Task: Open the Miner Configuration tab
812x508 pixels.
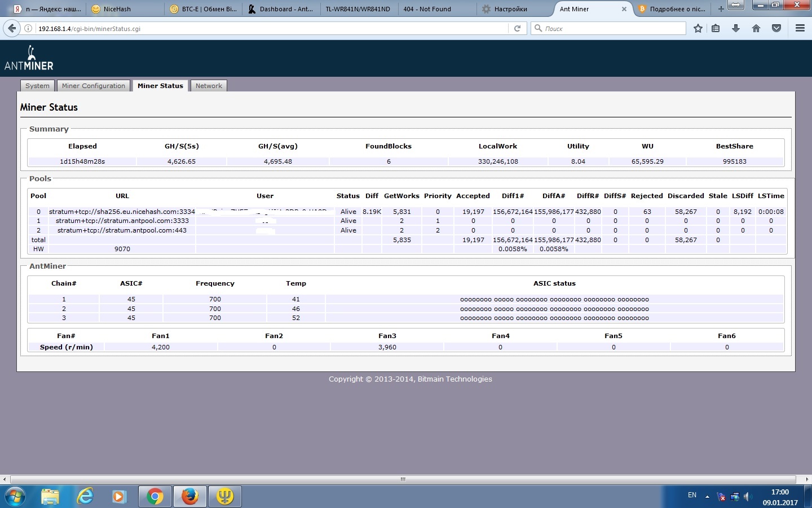Action: click(94, 86)
